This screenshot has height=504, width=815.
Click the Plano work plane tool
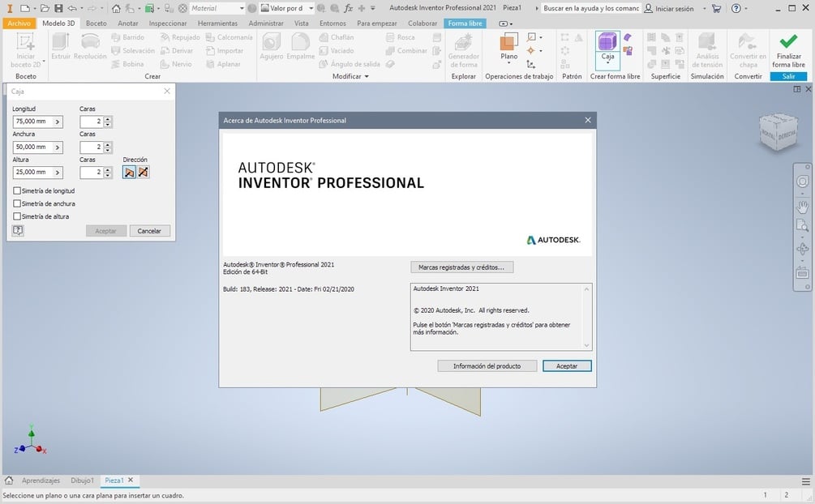(508, 46)
